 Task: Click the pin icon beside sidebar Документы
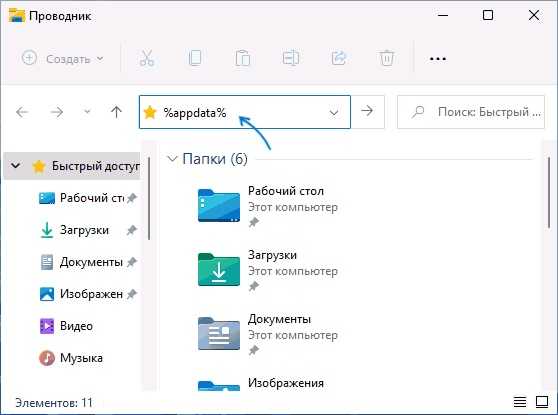132,262
